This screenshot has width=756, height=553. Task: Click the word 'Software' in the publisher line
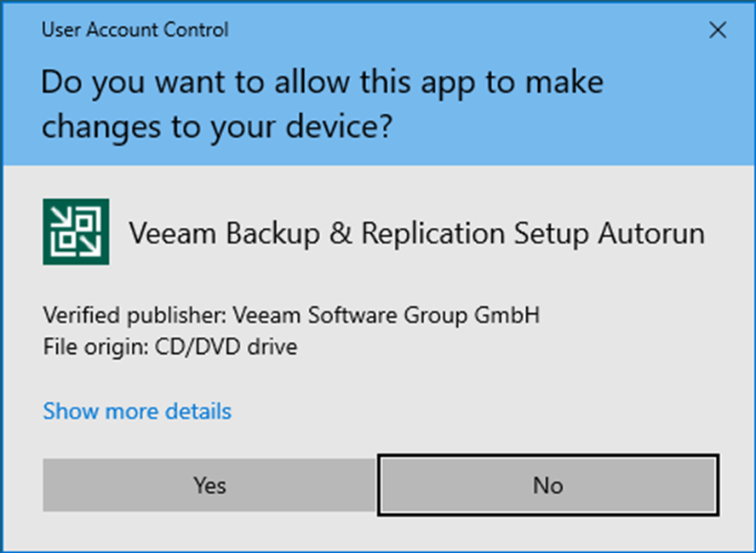tap(353, 316)
